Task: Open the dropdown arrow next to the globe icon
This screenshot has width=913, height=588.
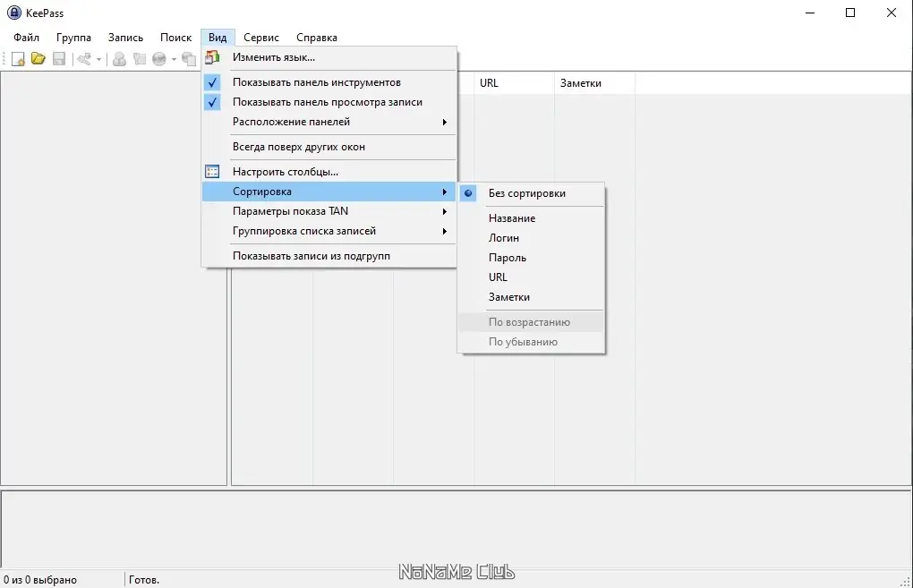Action: [x=174, y=59]
